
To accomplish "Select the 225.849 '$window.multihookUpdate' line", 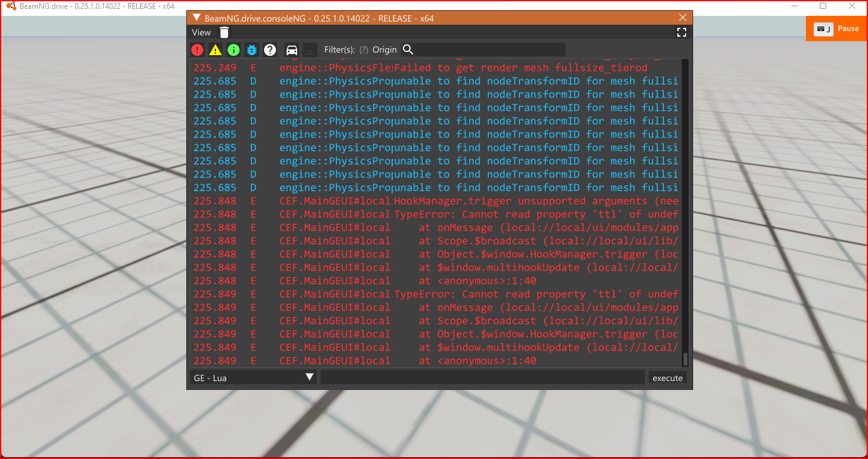I will pyautogui.click(x=436, y=347).
